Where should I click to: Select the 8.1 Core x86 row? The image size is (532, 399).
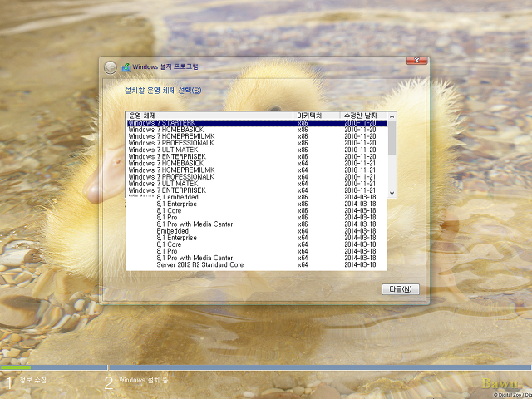coord(257,210)
